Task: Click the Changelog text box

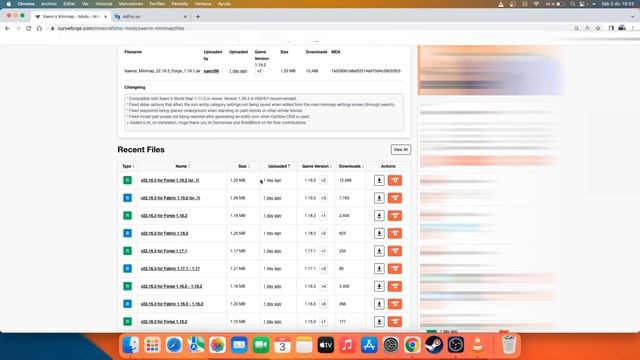Action: click(264, 112)
